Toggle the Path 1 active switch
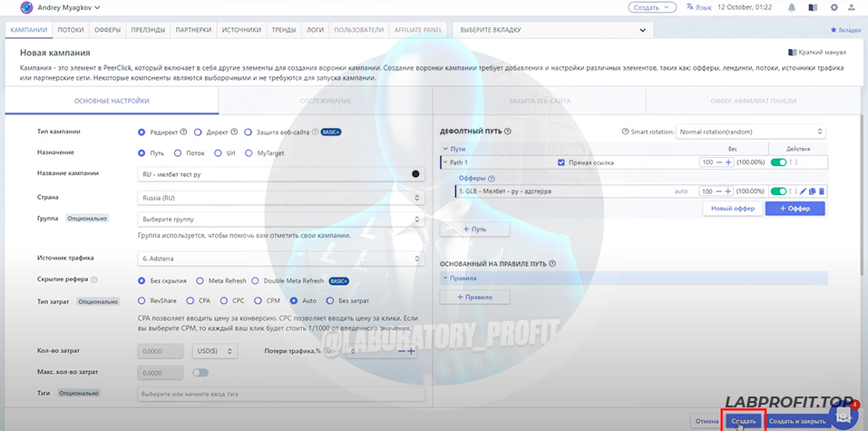This screenshot has height=431, width=868. [x=778, y=162]
